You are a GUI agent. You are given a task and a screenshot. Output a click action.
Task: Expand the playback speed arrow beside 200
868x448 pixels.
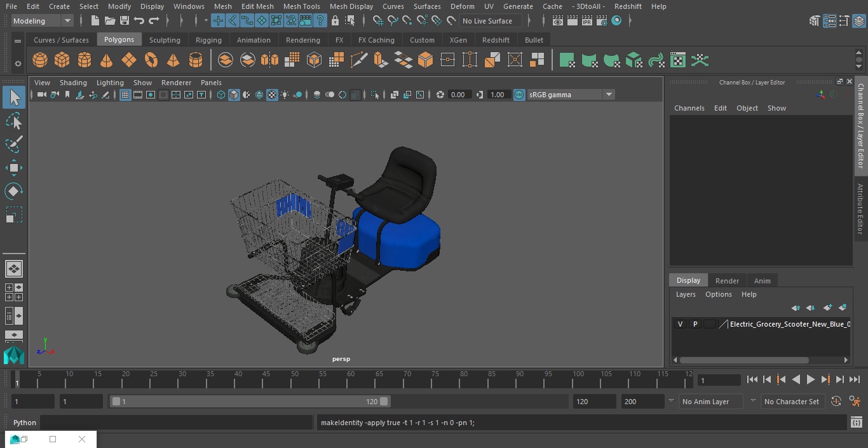671,401
